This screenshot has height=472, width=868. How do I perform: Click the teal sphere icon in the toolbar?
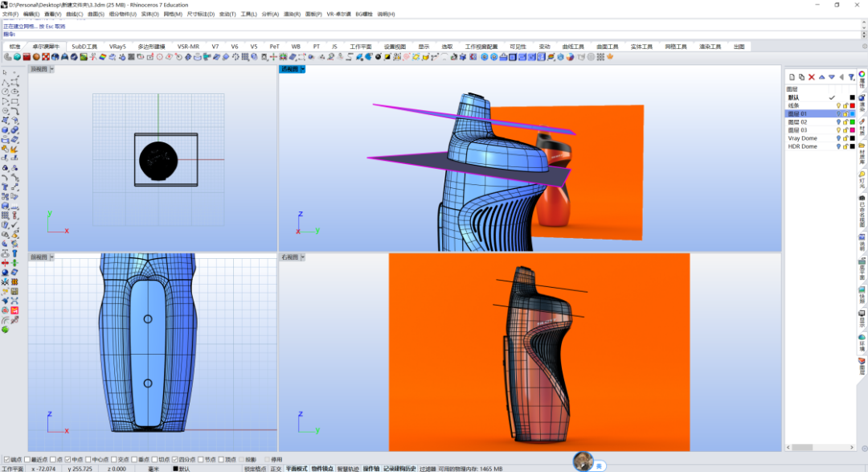point(17,56)
